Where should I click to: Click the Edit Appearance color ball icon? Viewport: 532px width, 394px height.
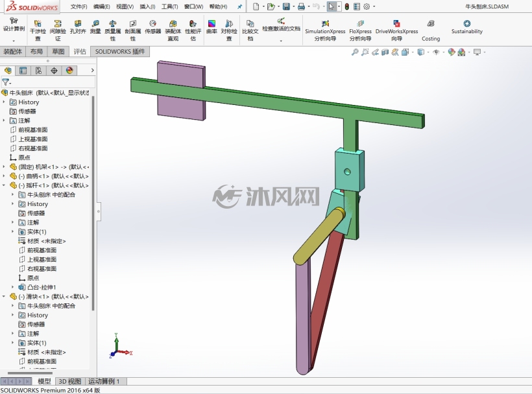[x=452, y=52]
